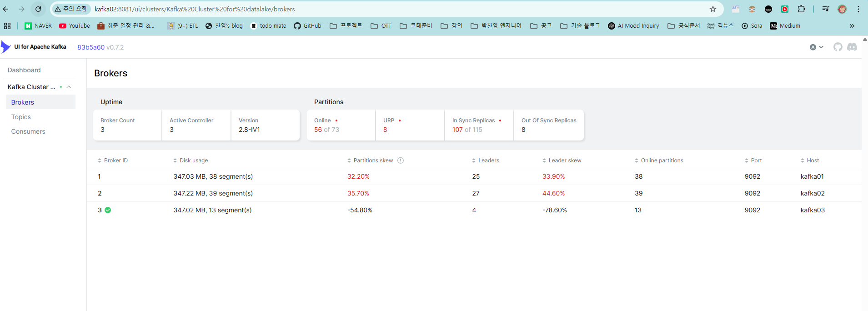
Task: Open the theme selector dropdown with the A icon
Action: tap(817, 47)
